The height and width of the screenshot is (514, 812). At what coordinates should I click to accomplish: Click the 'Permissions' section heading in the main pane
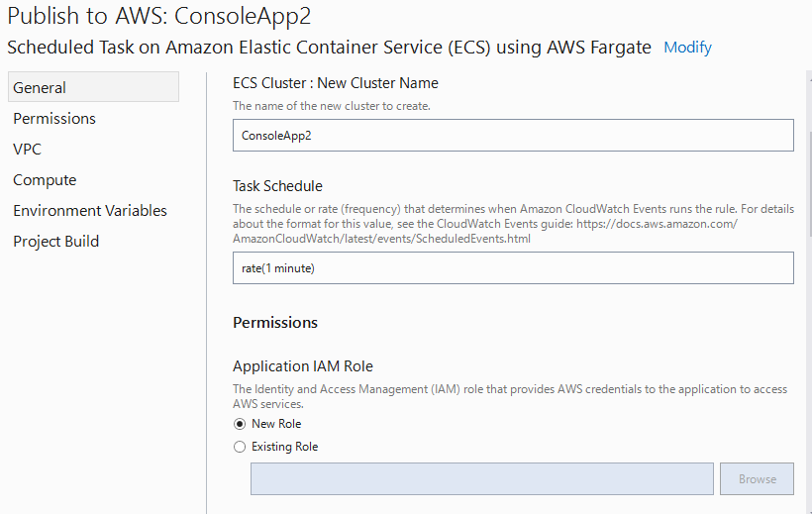(275, 323)
